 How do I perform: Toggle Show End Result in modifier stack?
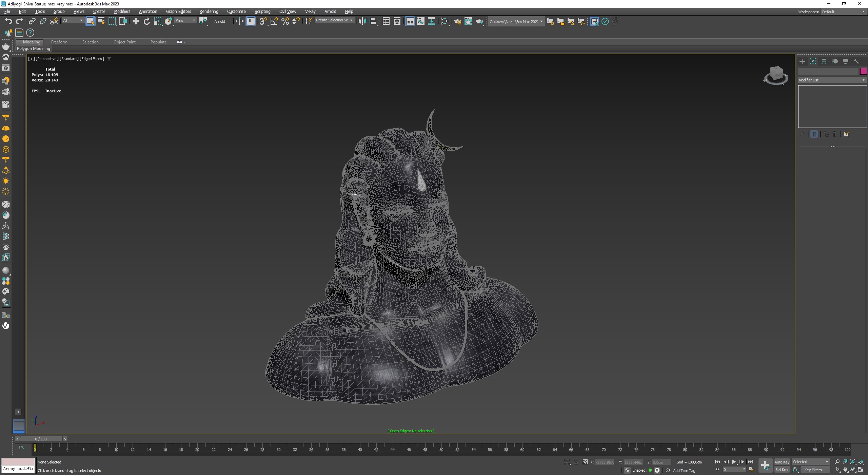coord(814,134)
